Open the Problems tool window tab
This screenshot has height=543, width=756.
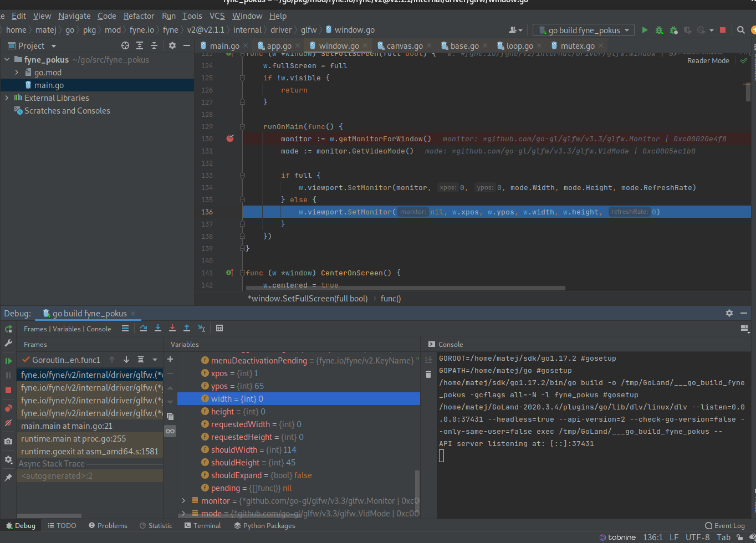(x=108, y=525)
